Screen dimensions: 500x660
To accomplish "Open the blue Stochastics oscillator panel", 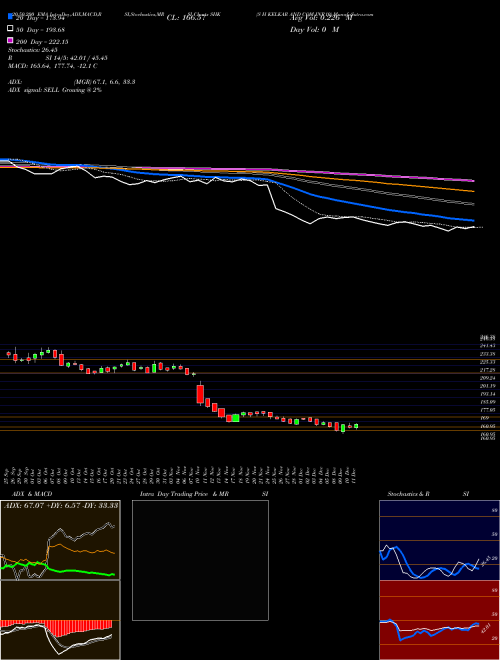I will point(439,540).
